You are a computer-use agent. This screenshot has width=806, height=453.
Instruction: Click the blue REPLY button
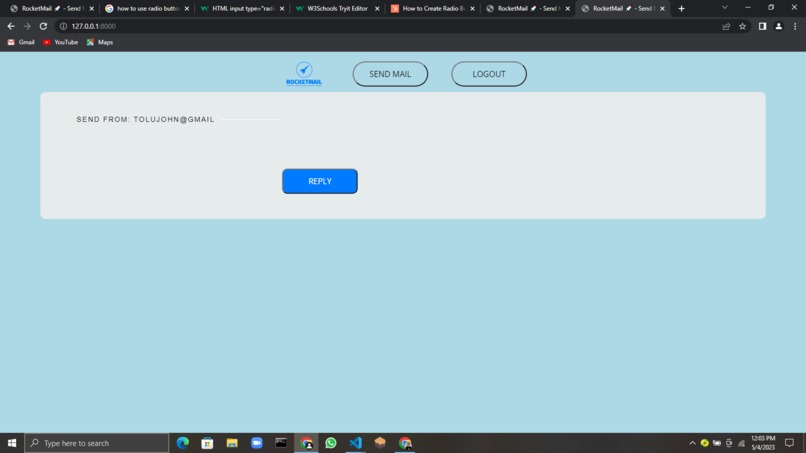coord(320,181)
